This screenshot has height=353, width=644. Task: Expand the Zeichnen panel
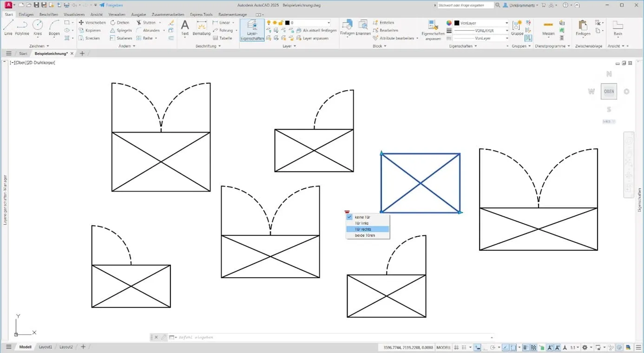point(39,46)
